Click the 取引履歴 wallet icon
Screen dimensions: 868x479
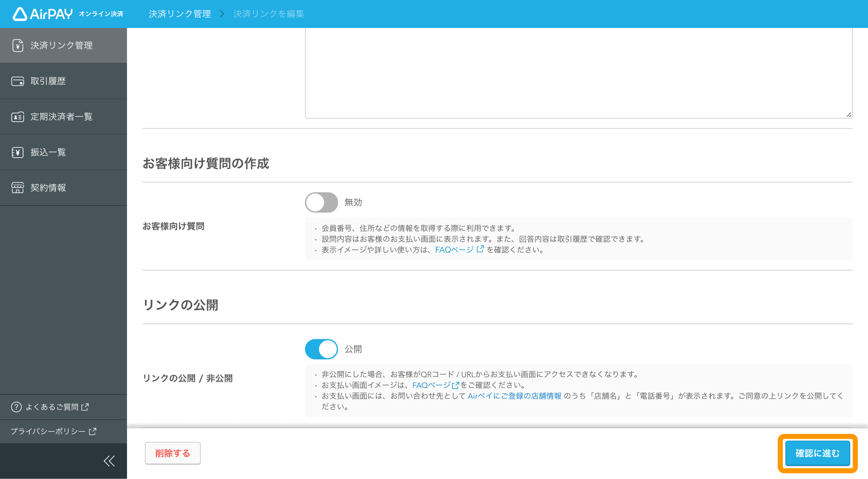pyautogui.click(x=17, y=81)
